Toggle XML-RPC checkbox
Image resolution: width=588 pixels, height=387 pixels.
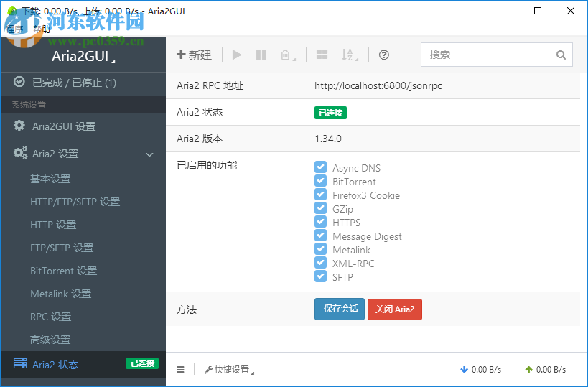[x=320, y=263]
